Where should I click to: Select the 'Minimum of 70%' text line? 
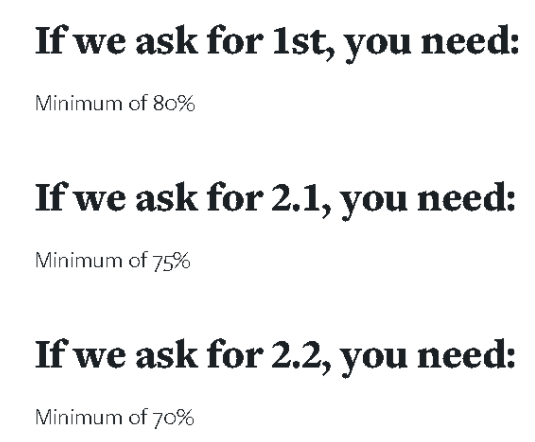[x=115, y=417]
